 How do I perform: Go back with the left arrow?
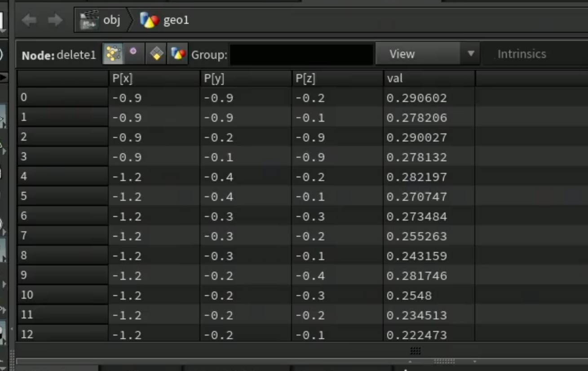pyautogui.click(x=29, y=20)
